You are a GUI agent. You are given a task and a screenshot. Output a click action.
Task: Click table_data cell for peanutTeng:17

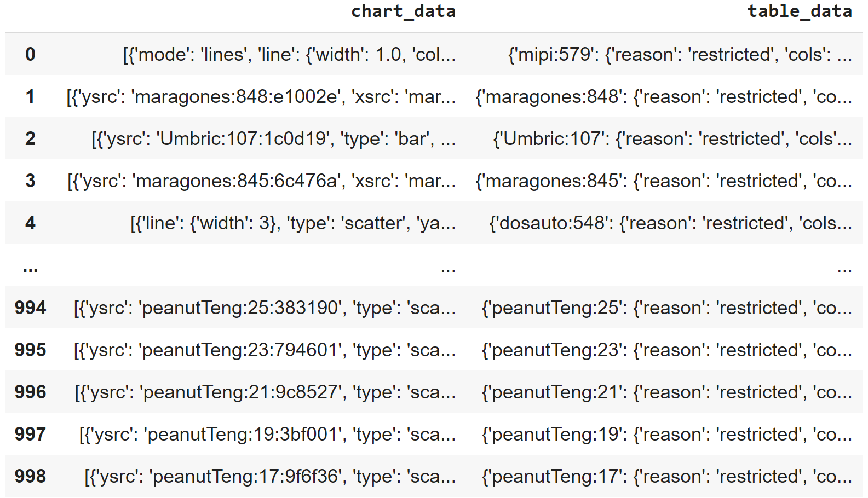pyautogui.click(x=666, y=476)
